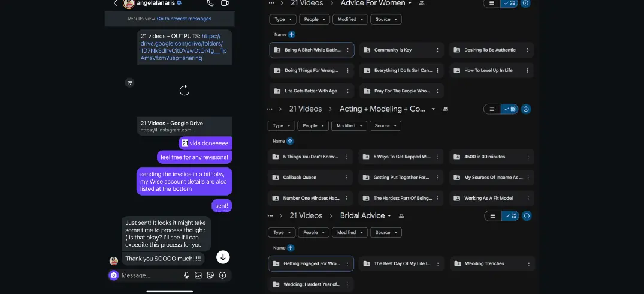Open the Getting Engaged For Wro... folder
Image resolution: width=644 pixels, height=294 pixels.
pos(311,263)
